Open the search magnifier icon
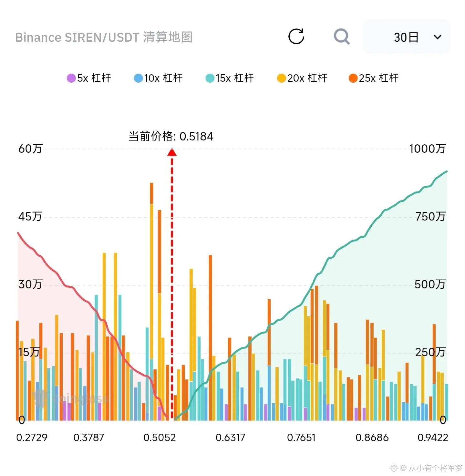Image resolution: width=465 pixels, height=476 pixels. click(342, 36)
